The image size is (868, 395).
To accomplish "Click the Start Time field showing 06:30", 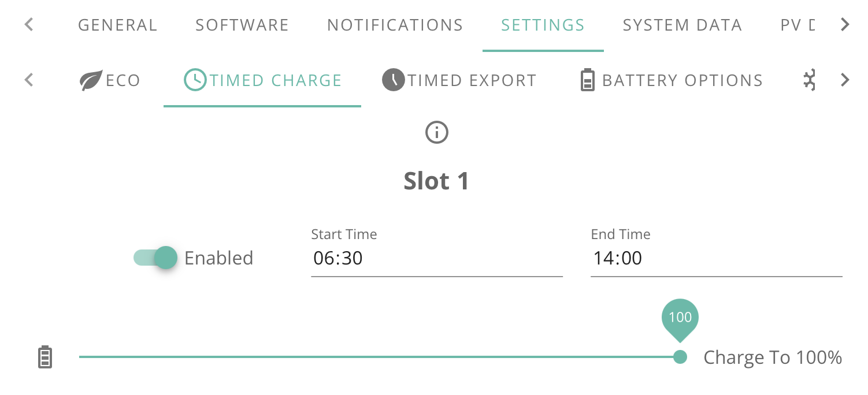I will coord(437,258).
